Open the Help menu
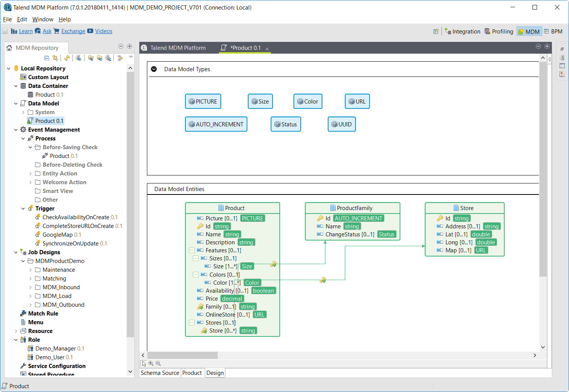This screenshot has width=569, height=392. tap(65, 19)
